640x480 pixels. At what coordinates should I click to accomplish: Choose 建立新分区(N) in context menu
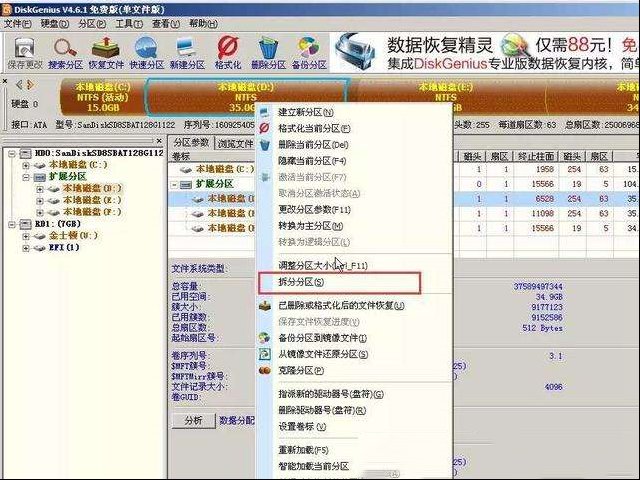(x=306, y=112)
